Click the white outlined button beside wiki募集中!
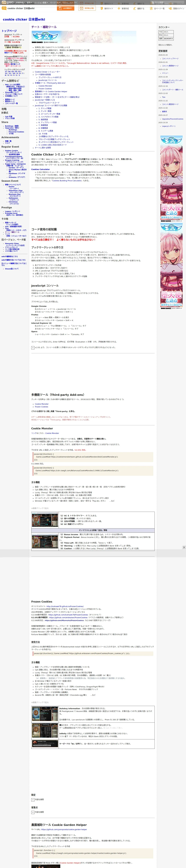 (x=87, y=8)
